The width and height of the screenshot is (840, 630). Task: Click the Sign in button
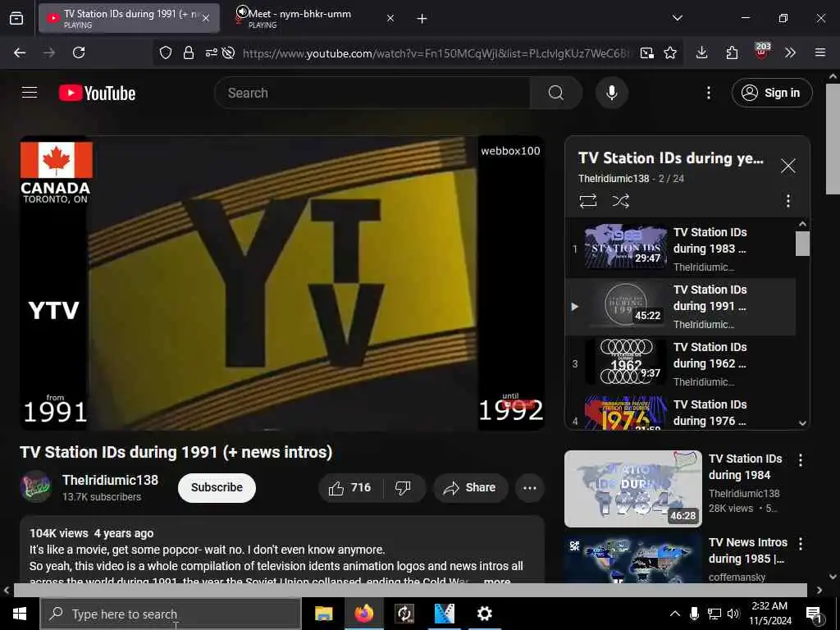772,93
